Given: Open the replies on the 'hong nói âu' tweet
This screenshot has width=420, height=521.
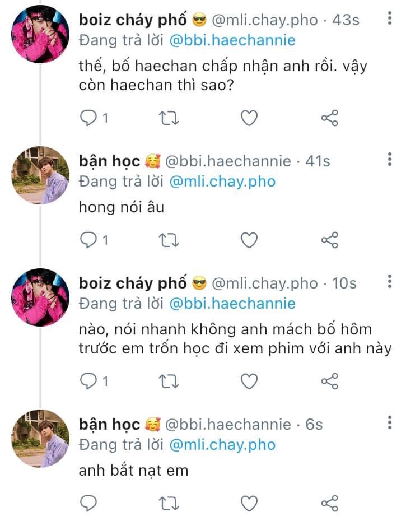Looking at the screenshot, I should pos(94,240).
